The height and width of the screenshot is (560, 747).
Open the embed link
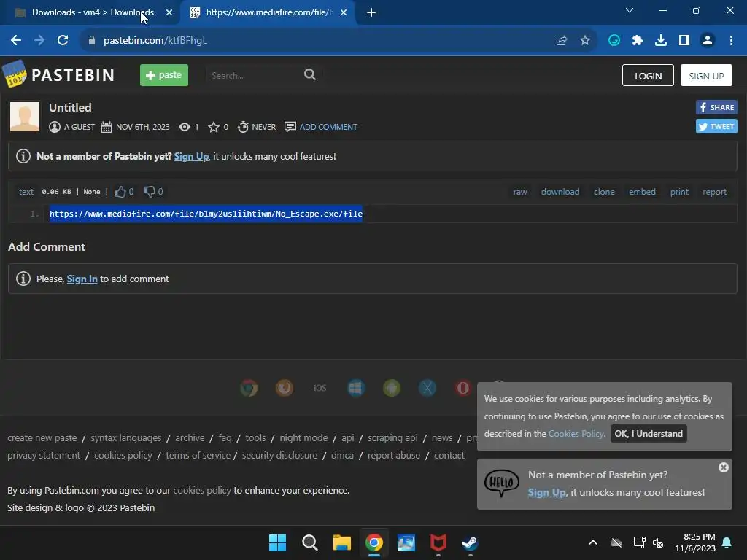[x=642, y=192]
